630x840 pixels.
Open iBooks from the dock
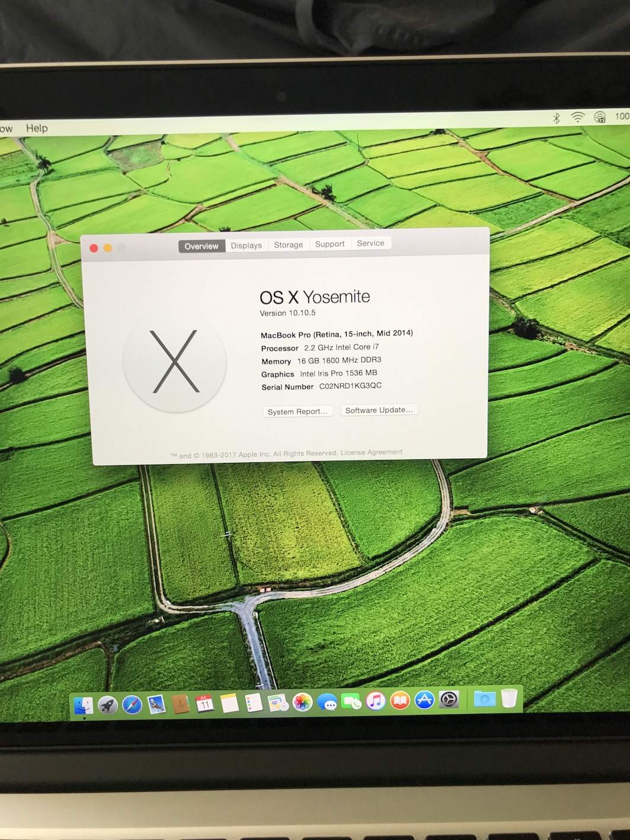click(x=400, y=701)
